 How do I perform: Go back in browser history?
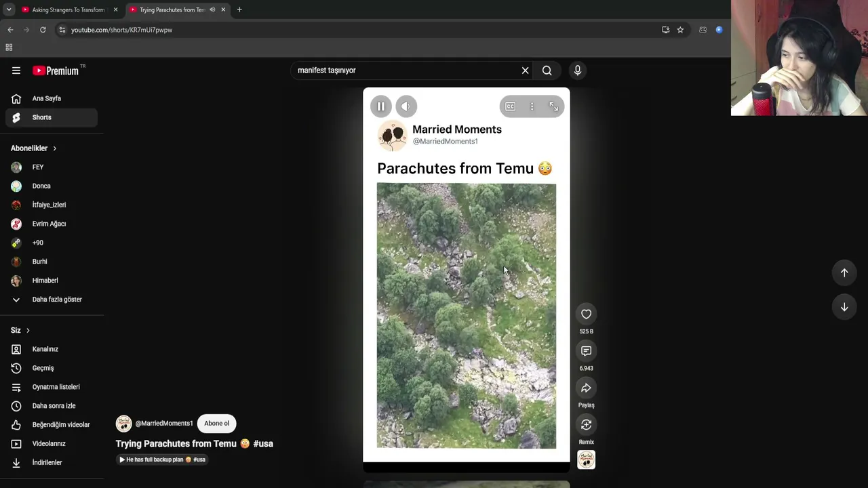tap(10, 30)
